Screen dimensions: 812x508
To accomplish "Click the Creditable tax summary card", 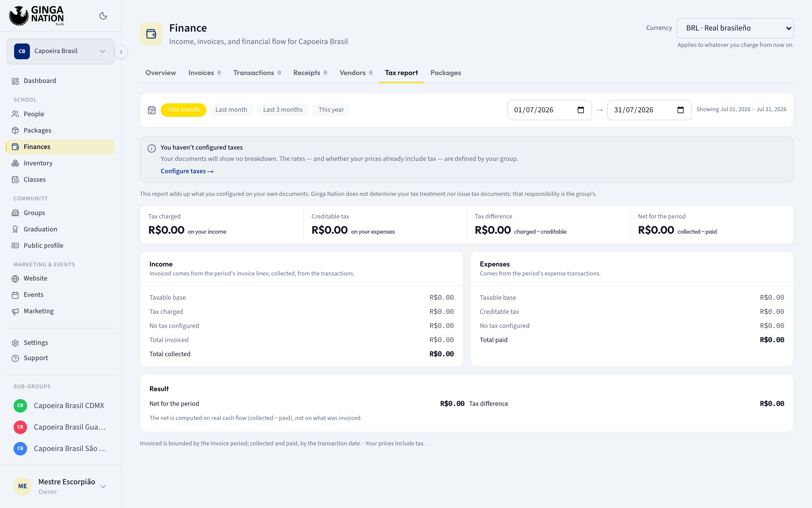I will (385, 225).
